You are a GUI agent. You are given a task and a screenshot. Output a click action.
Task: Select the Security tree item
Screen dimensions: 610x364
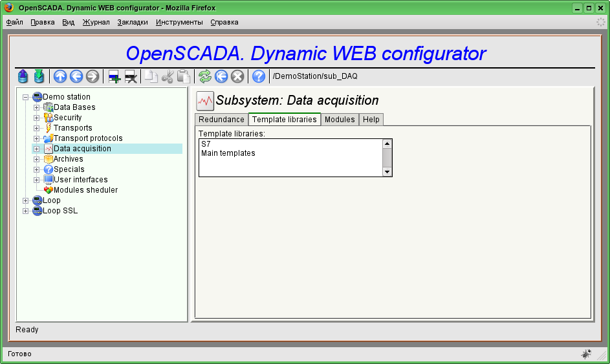pyautogui.click(x=68, y=118)
